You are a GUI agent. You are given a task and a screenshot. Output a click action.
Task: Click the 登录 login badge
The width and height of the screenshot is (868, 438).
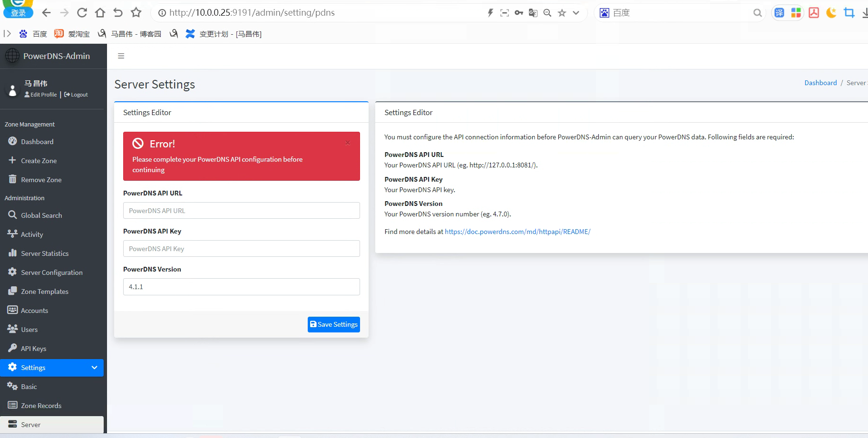[18, 13]
